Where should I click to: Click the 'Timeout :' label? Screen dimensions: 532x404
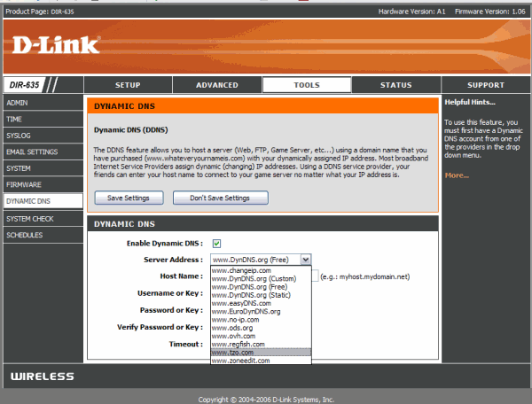pyautogui.click(x=186, y=344)
